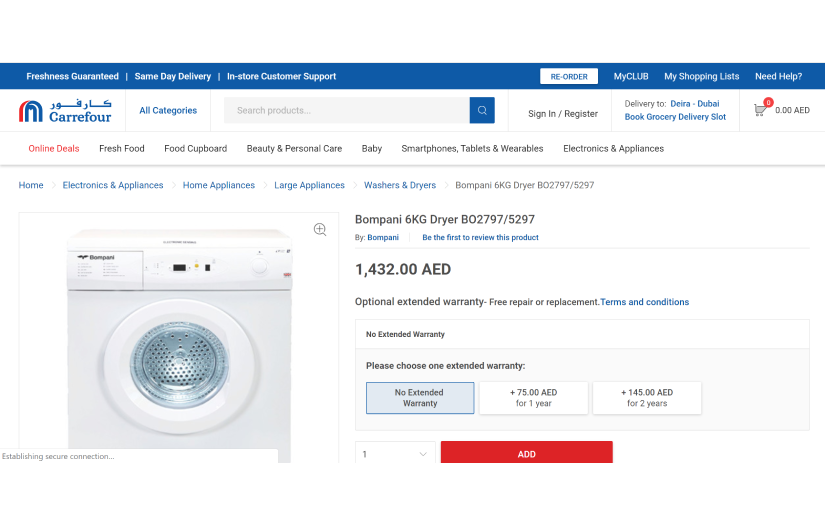Open Food Cupboard category
The height and width of the screenshot is (525, 825).
(196, 148)
